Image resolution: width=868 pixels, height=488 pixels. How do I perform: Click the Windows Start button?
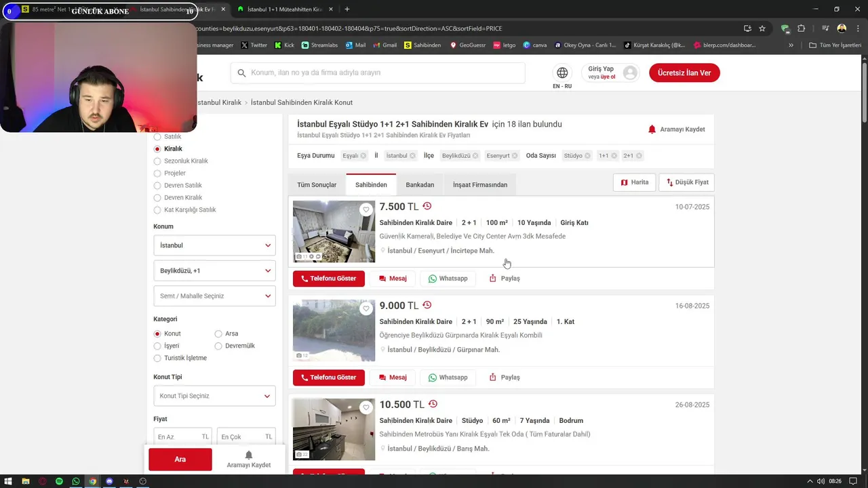(9, 481)
